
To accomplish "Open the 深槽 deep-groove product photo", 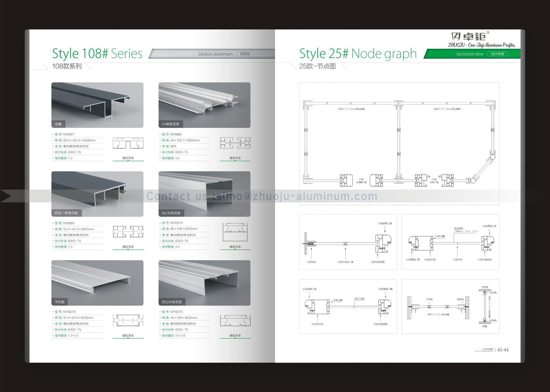I will [x=97, y=105].
